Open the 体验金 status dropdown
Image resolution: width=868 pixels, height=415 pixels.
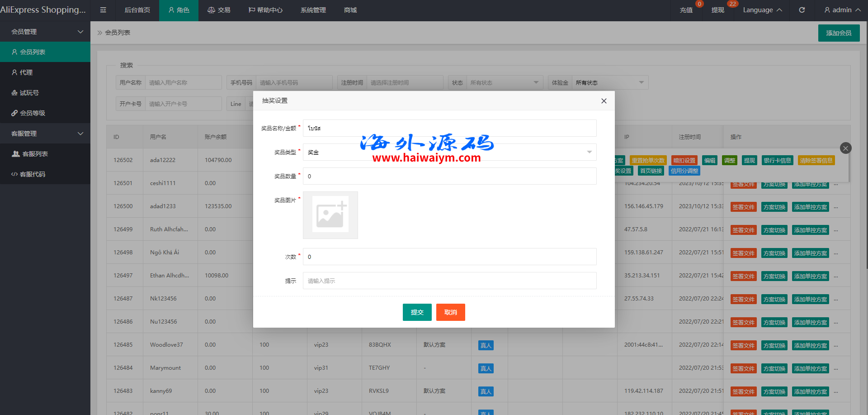609,82
